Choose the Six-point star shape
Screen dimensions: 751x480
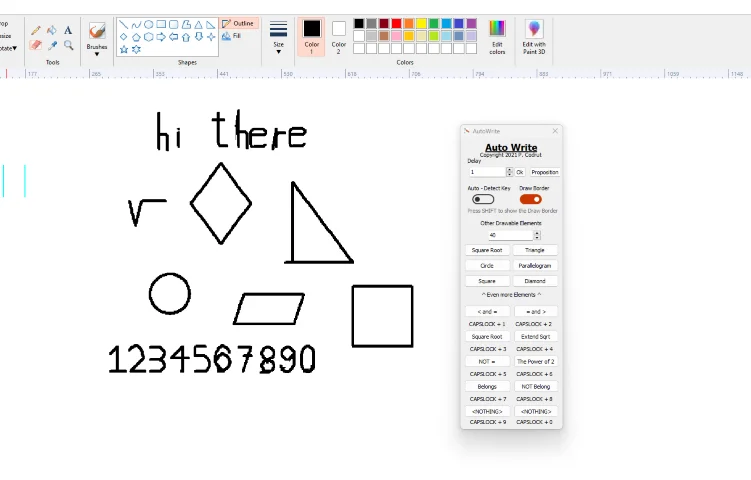pyautogui.click(x=136, y=49)
